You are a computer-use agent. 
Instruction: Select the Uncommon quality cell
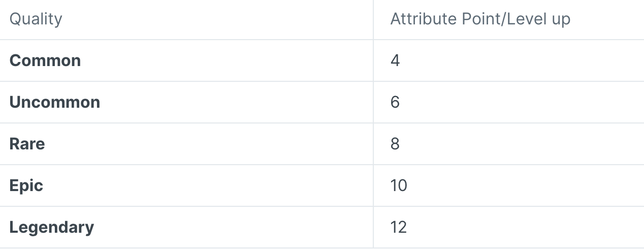pyautogui.click(x=55, y=102)
